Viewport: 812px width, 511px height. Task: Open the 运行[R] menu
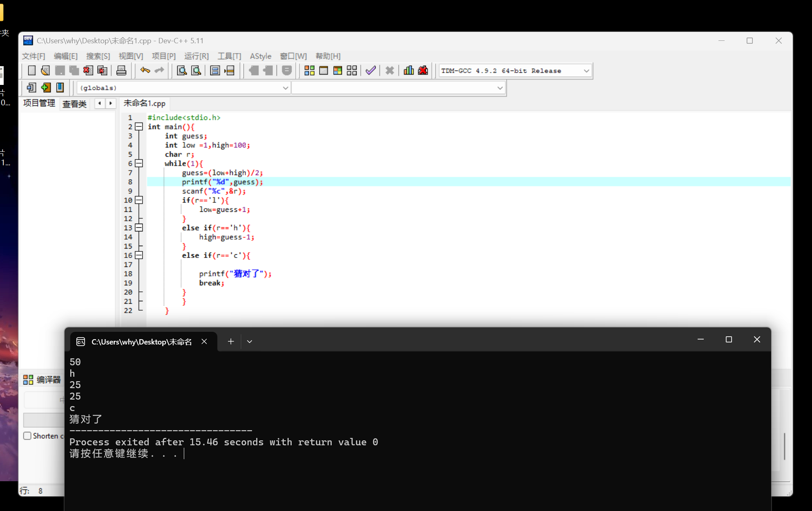(196, 56)
